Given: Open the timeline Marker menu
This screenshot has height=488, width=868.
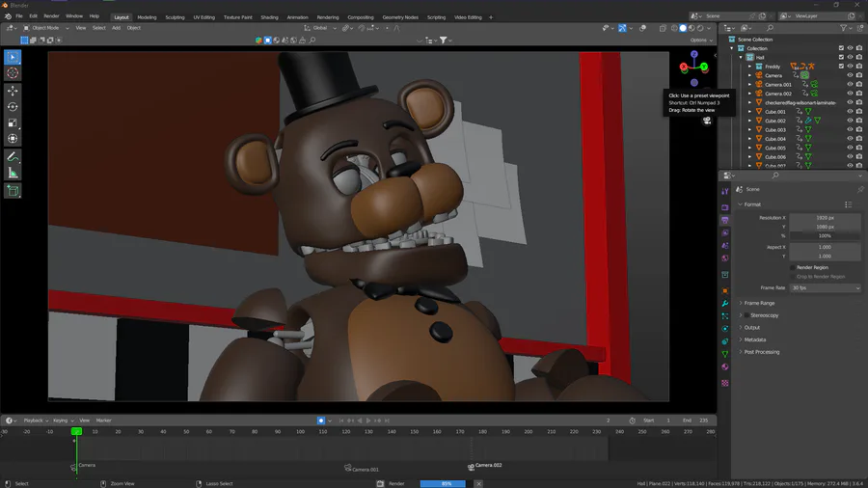Looking at the screenshot, I should (x=103, y=420).
